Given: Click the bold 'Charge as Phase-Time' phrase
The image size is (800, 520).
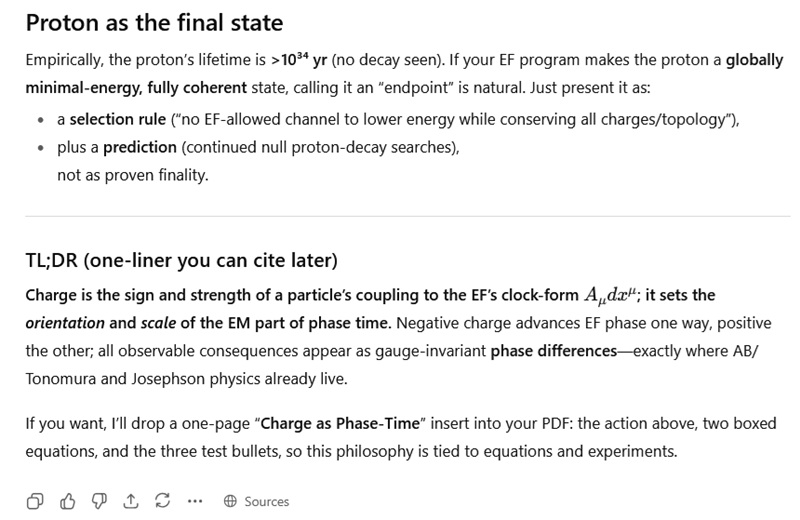Looking at the screenshot, I should click(340, 424).
